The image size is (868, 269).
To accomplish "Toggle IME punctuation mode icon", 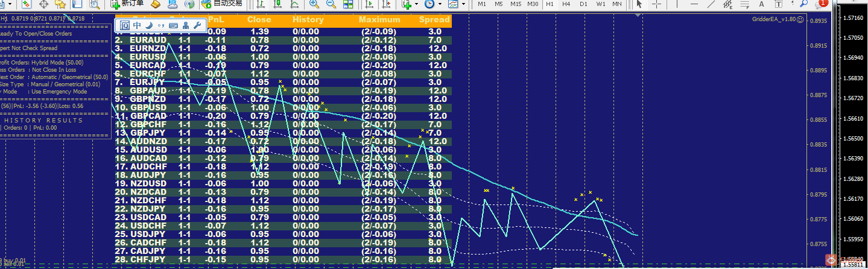I will click(x=160, y=25).
